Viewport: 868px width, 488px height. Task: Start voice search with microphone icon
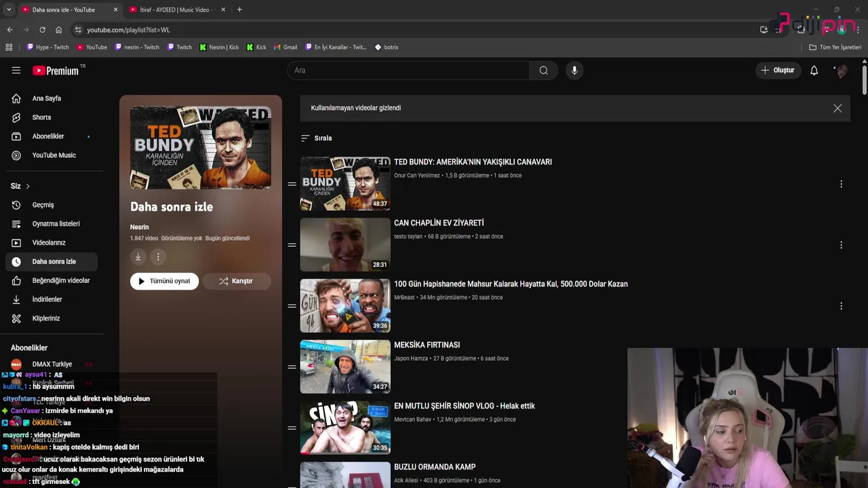pos(574,70)
